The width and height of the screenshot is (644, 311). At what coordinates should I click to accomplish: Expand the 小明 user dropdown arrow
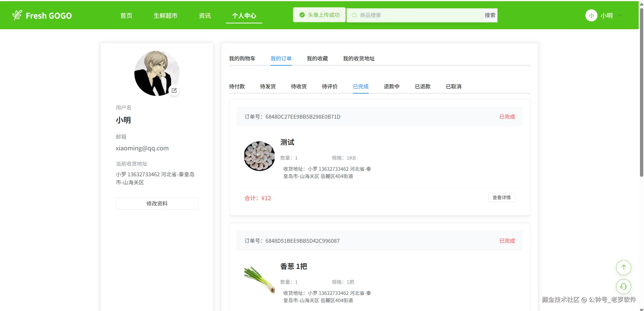[x=620, y=16]
